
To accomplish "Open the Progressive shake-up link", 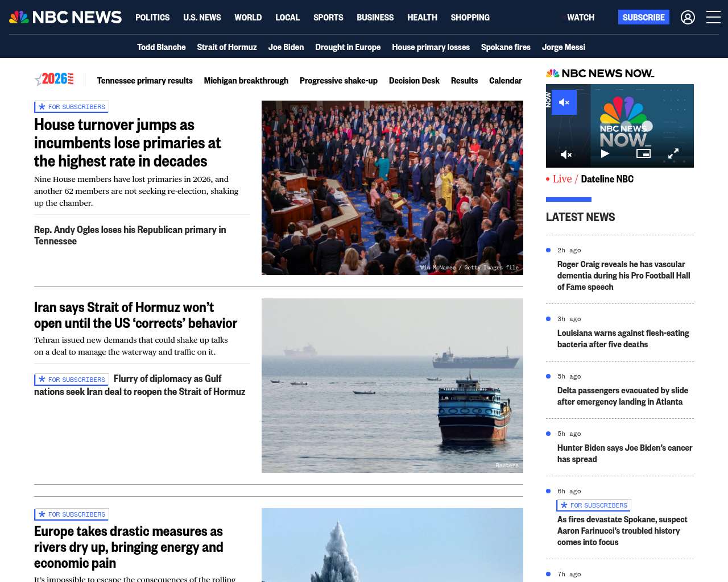I will coord(338,81).
